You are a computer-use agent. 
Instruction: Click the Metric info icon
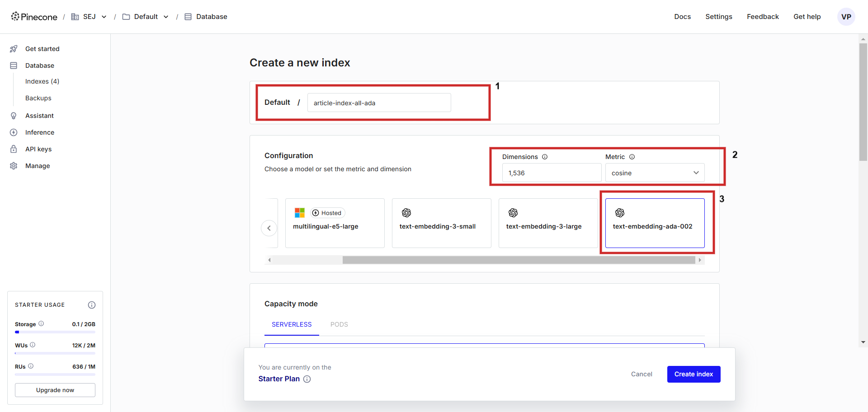(632, 157)
